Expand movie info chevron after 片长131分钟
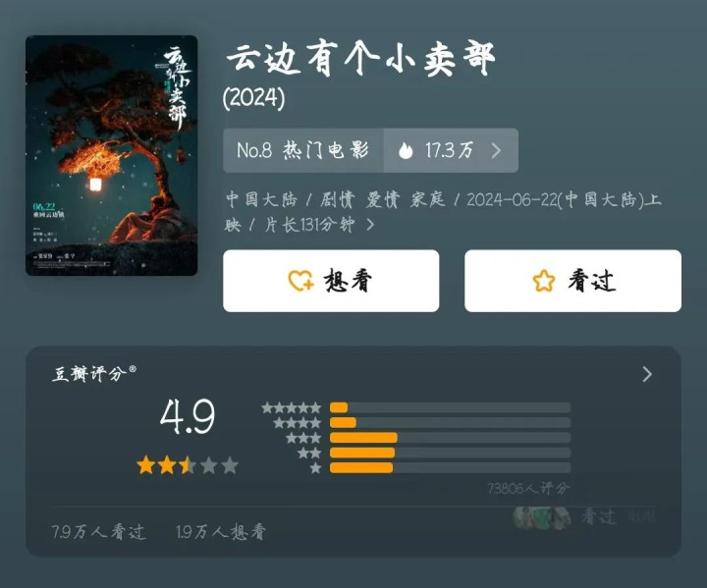This screenshot has width=707, height=588. coord(370,224)
